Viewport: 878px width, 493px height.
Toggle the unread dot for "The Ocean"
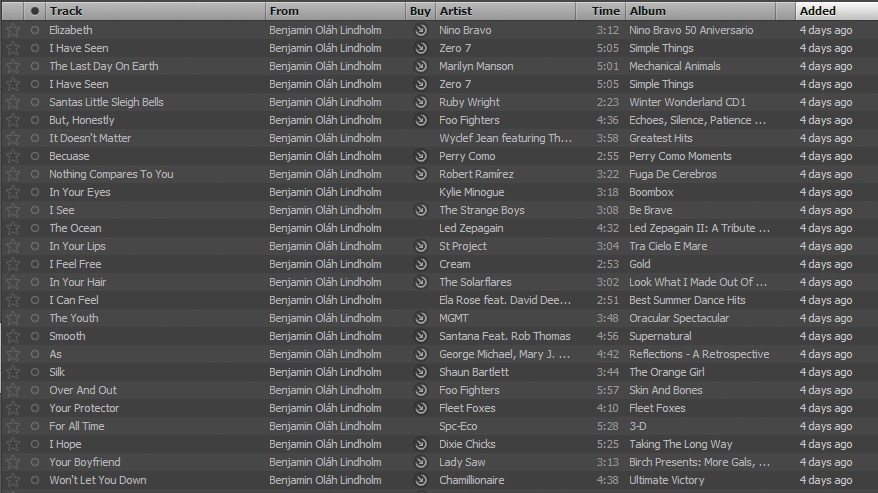pyautogui.click(x=36, y=228)
